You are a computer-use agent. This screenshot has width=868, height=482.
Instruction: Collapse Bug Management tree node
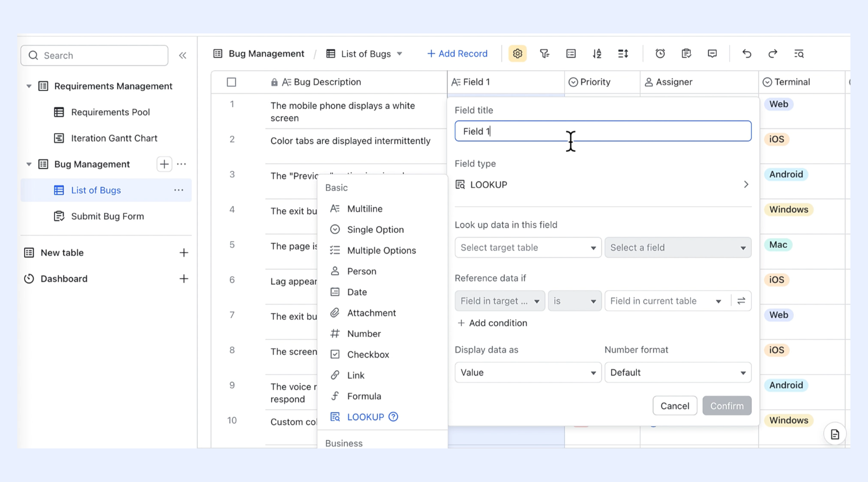tap(29, 164)
